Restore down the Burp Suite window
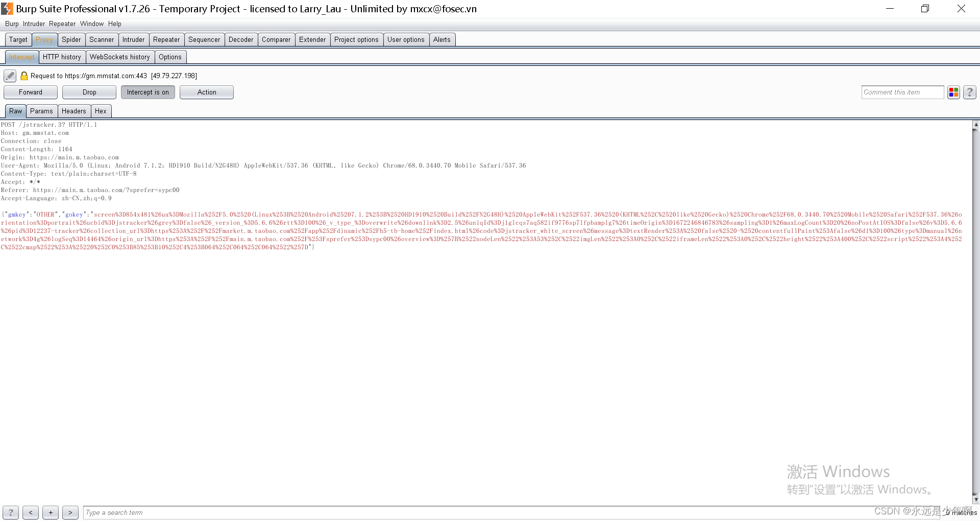This screenshot has height=521, width=980. coord(925,9)
